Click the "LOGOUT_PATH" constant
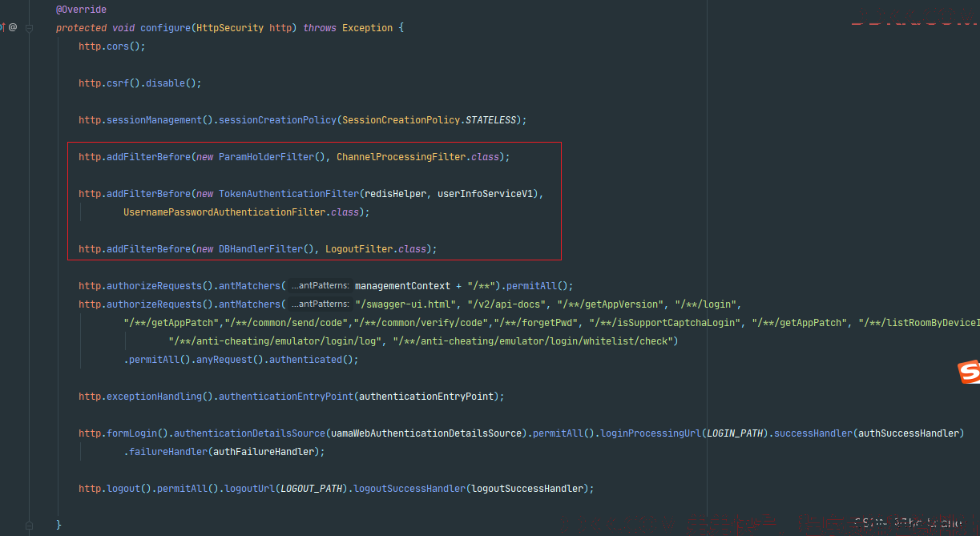This screenshot has height=536, width=980. click(x=311, y=489)
